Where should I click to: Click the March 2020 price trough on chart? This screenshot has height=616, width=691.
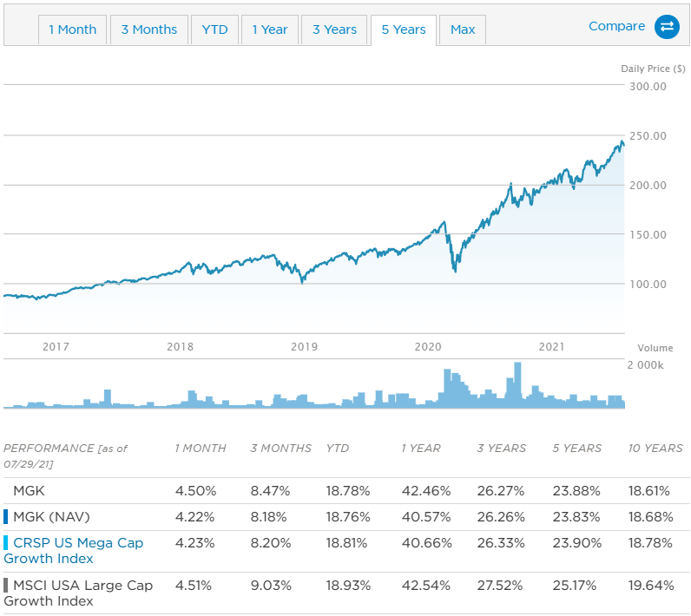point(455,271)
